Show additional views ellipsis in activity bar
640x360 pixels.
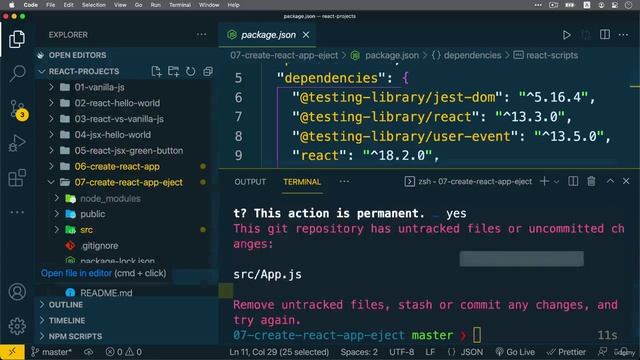click(17, 212)
